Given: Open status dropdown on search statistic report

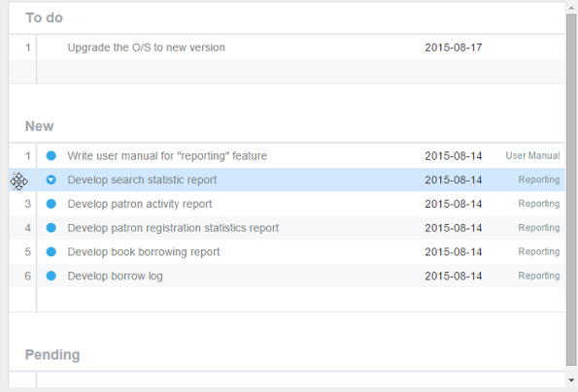Looking at the screenshot, I should pyautogui.click(x=51, y=180).
